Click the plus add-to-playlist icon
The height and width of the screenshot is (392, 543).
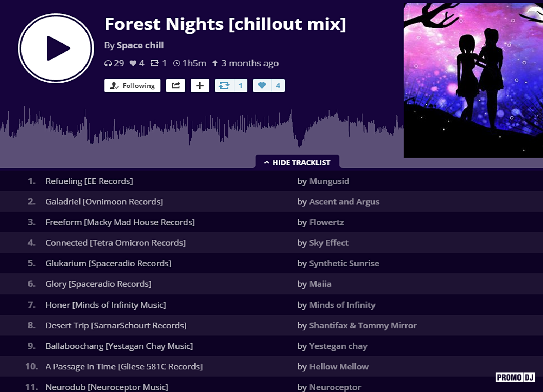pos(200,85)
